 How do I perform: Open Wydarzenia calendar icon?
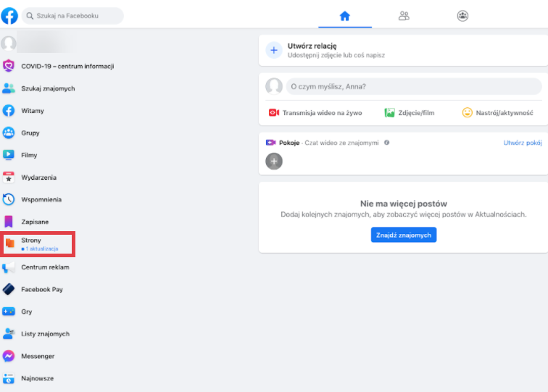(x=9, y=178)
